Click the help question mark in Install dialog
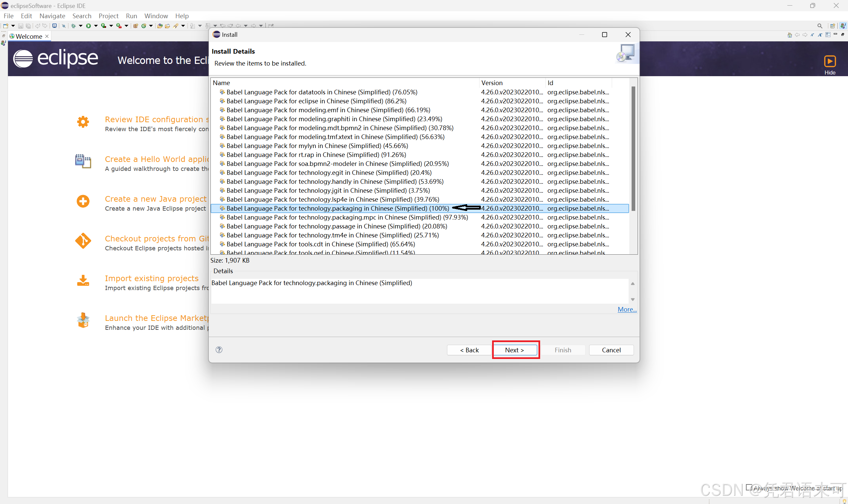 coord(219,350)
